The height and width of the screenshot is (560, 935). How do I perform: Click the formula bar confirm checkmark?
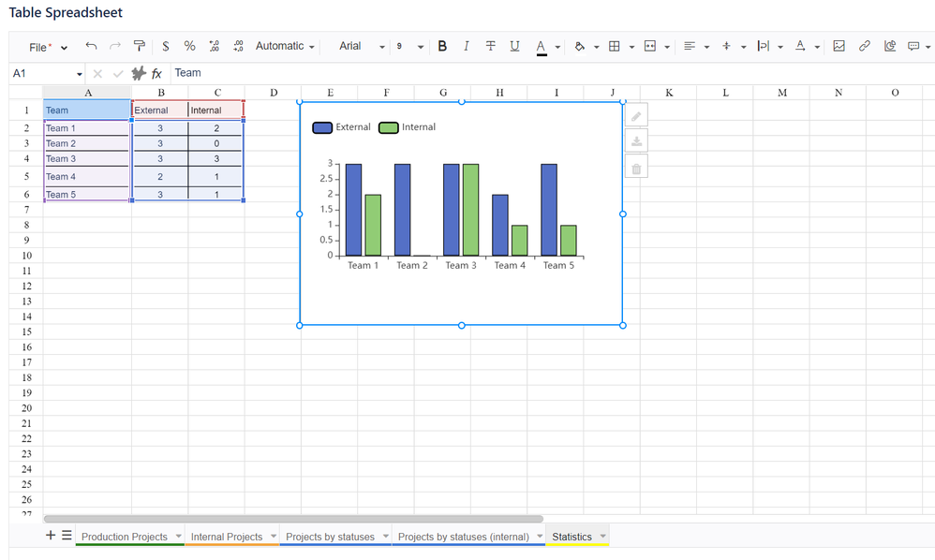118,73
